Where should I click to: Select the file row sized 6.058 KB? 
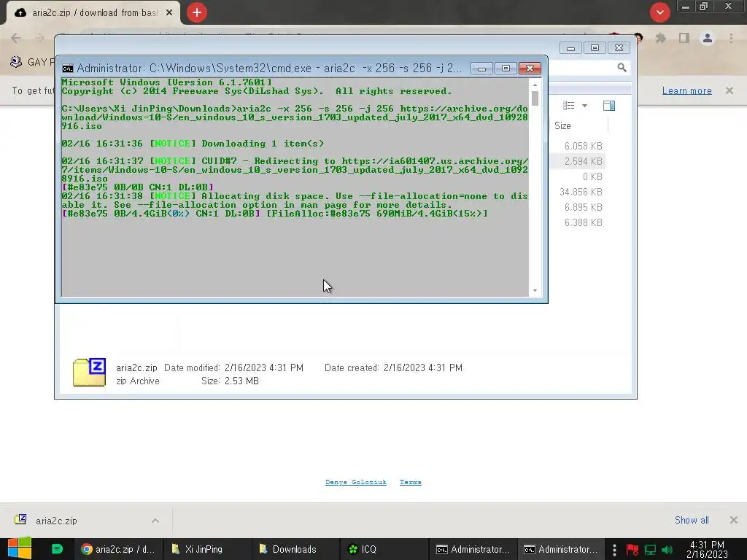[583, 146]
